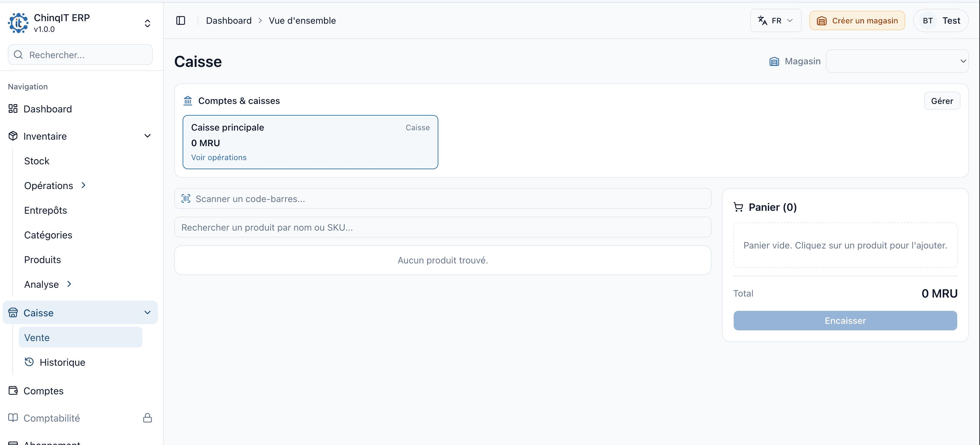The width and height of the screenshot is (980, 445).
Task: Click the Vue d'ensemble breadcrumb text
Action: pos(302,20)
